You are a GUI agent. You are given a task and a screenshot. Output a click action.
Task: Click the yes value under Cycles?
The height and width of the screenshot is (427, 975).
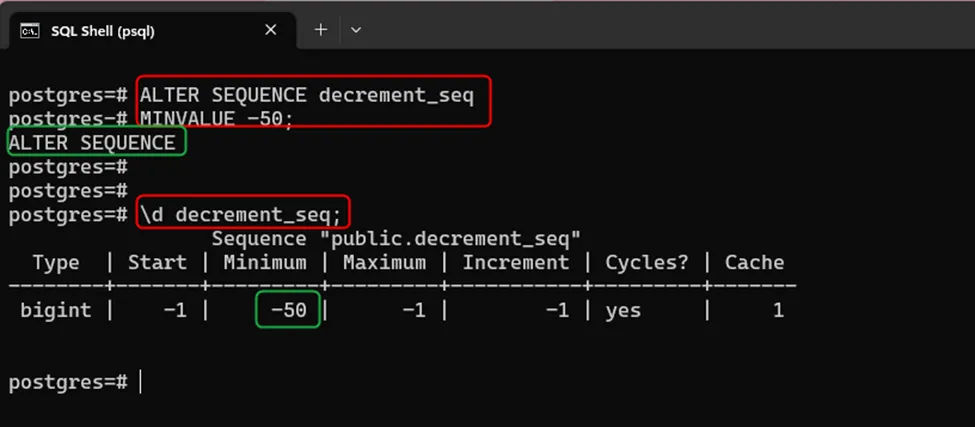pos(624,311)
